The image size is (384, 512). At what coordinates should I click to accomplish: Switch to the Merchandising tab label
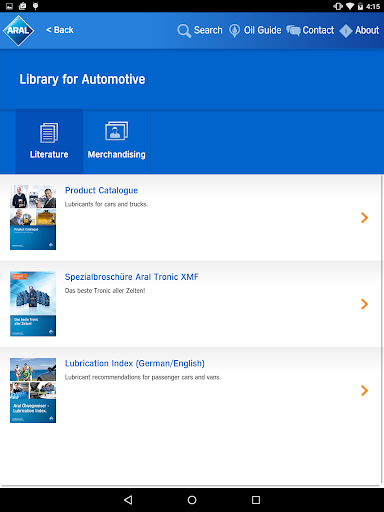(x=116, y=155)
